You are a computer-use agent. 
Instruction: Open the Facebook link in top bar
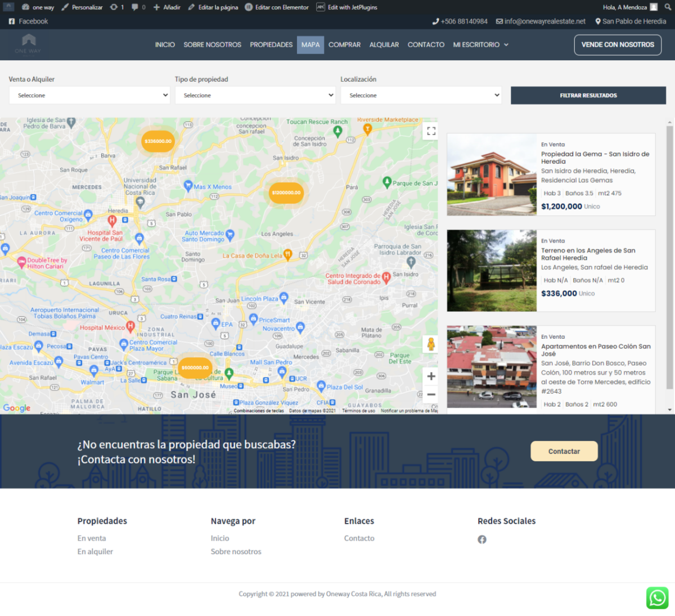(x=28, y=21)
